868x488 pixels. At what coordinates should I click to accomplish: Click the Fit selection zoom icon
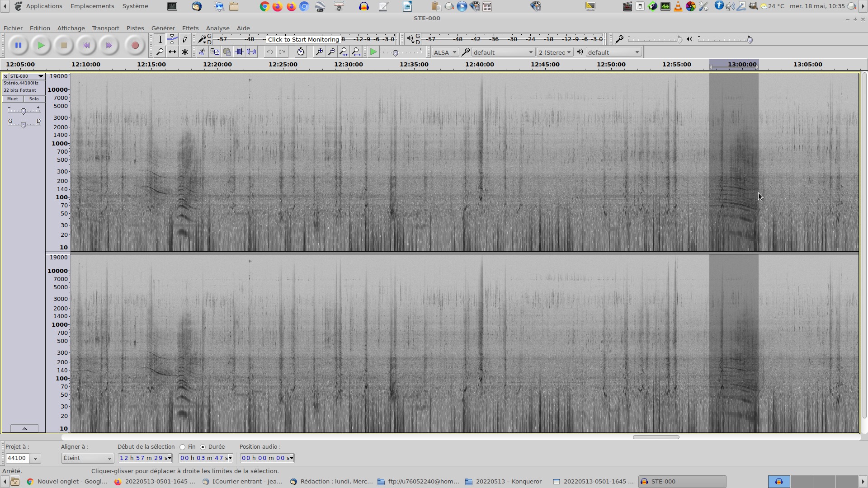[344, 52]
